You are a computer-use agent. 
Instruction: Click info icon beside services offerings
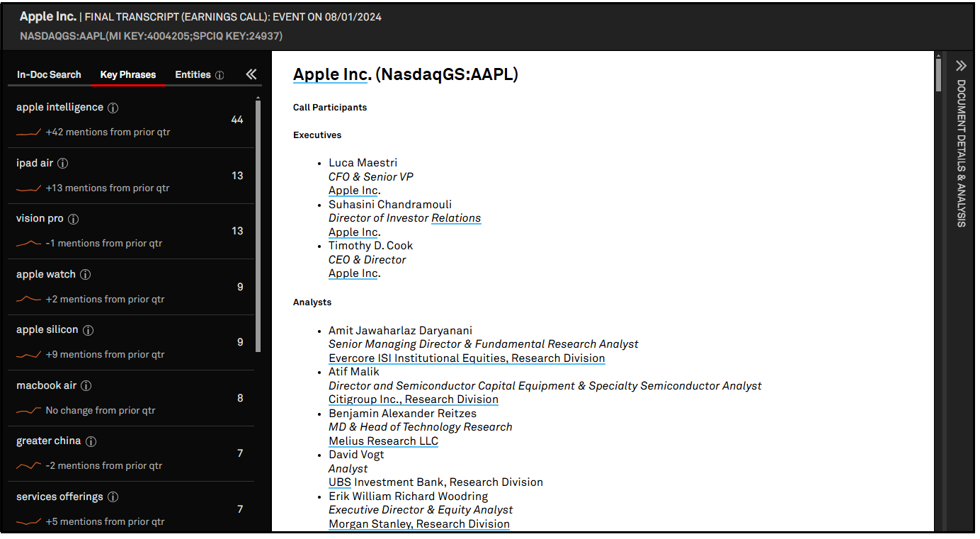coord(113,497)
